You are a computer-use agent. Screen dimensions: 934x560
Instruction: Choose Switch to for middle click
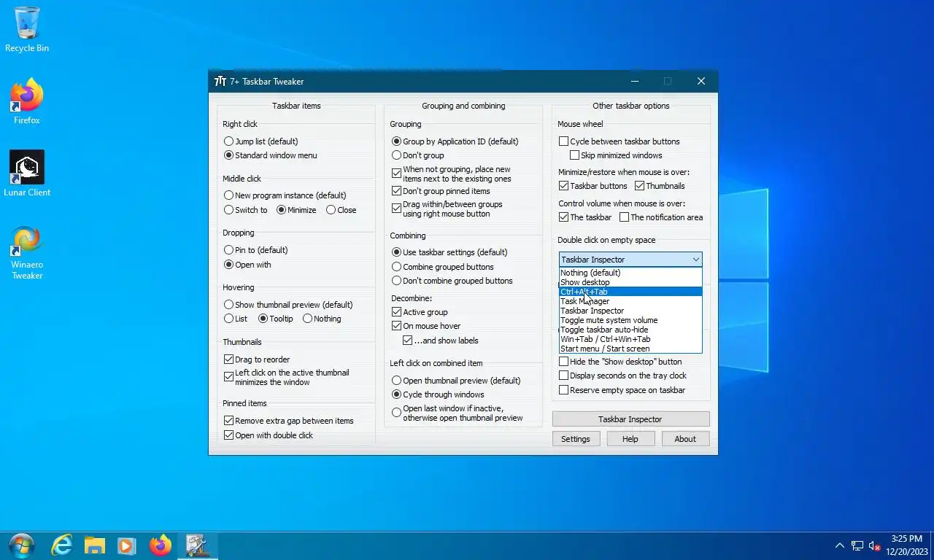[x=245, y=210]
